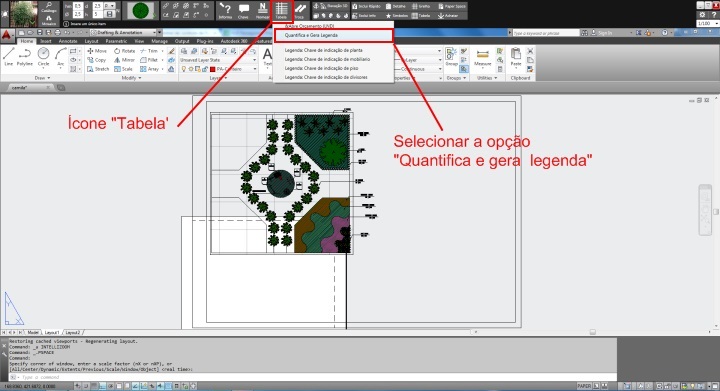
Task: Select Quantifica e Gera Legenda menu option
Action: [x=333, y=35]
